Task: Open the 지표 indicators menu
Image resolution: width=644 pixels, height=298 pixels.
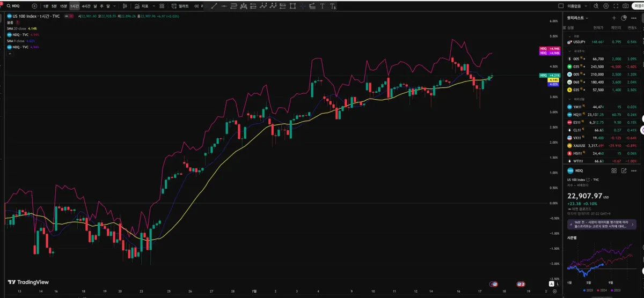Action: coord(141,6)
